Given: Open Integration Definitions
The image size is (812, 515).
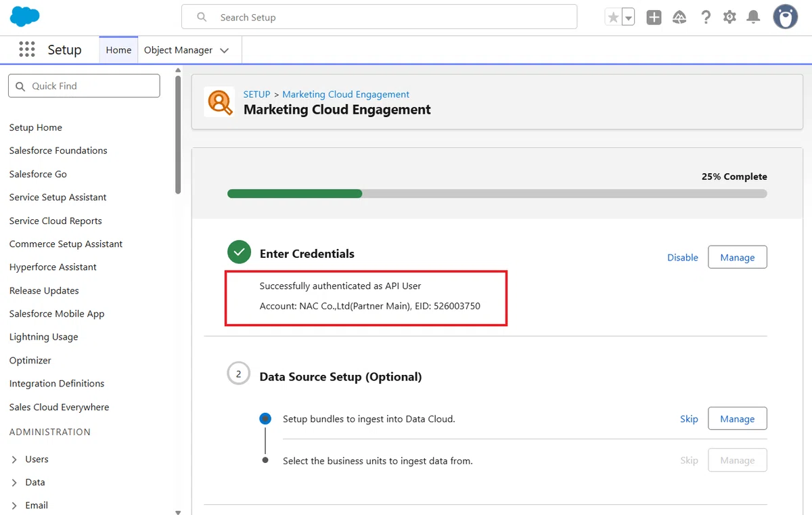Looking at the screenshot, I should pyautogui.click(x=57, y=383).
